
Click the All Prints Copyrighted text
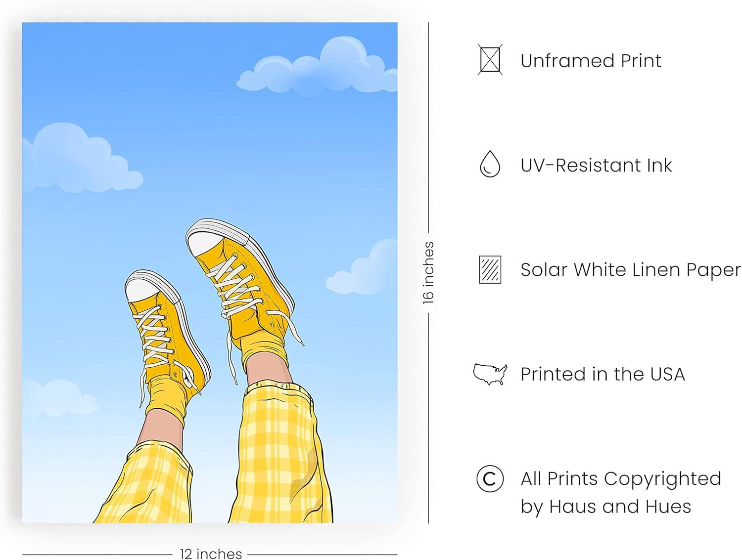621,478
